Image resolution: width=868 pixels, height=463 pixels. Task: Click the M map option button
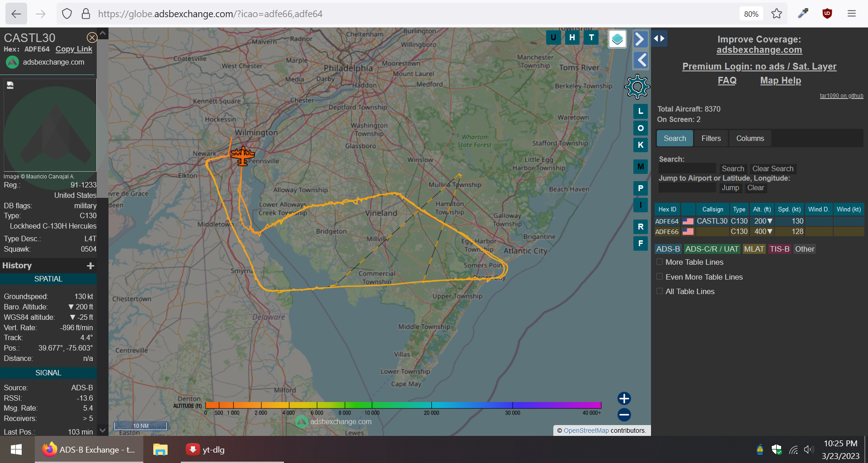pyautogui.click(x=641, y=167)
